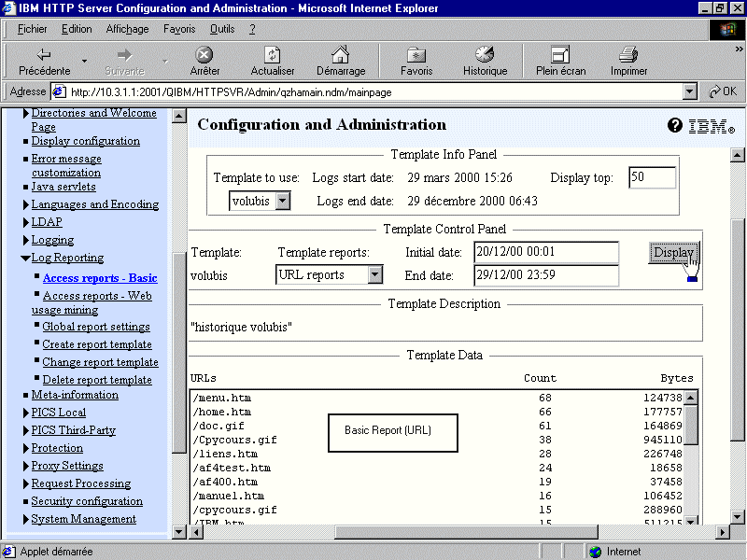Image resolution: width=747 pixels, height=560 pixels.
Task: Open the Historique toolbar icon
Action: 485,54
